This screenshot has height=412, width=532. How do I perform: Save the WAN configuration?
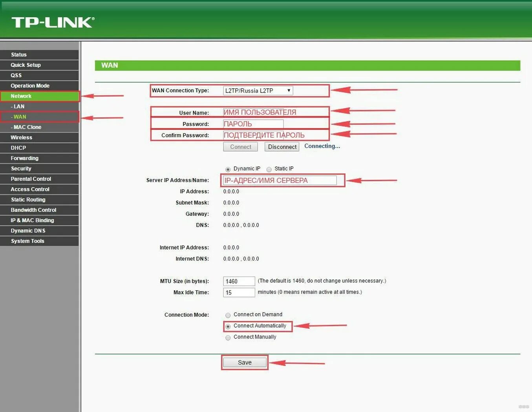(245, 362)
